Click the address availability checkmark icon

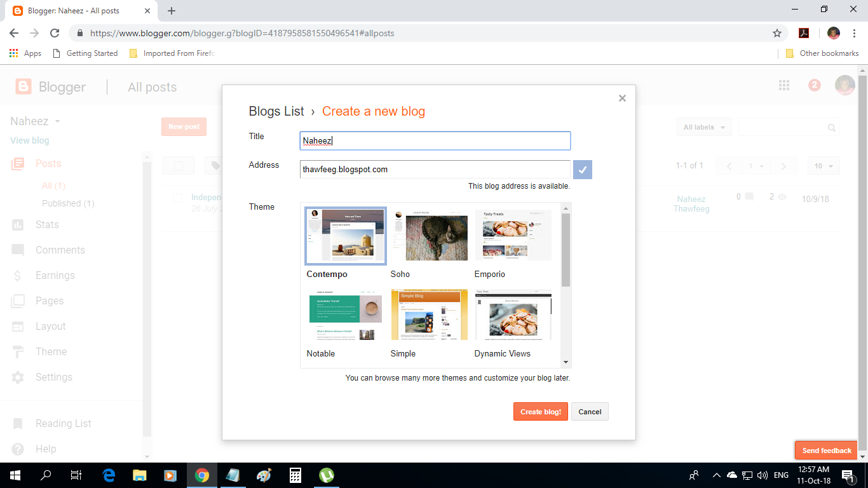coord(583,170)
